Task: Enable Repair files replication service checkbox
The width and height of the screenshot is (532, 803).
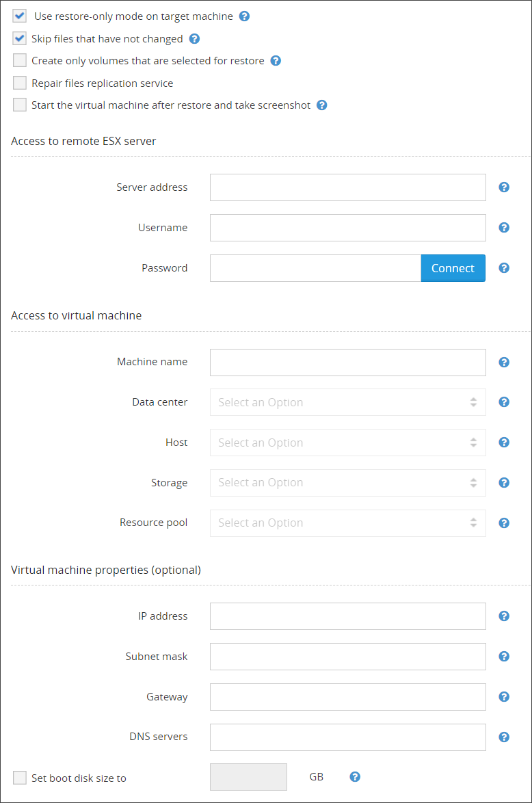Action: pyautogui.click(x=20, y=83)
